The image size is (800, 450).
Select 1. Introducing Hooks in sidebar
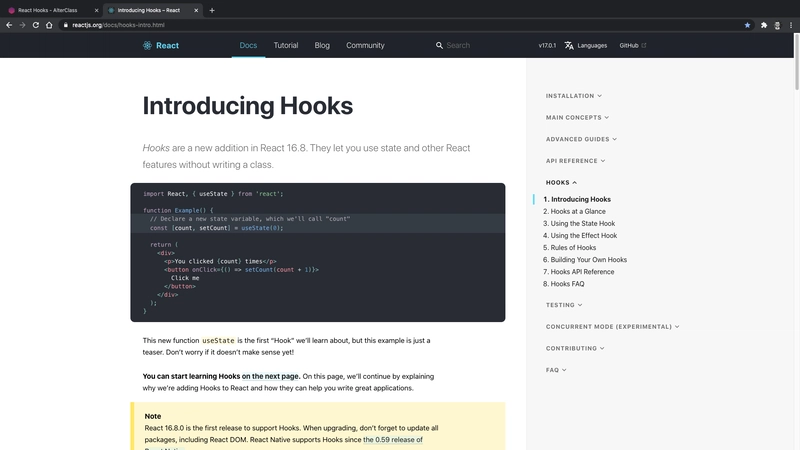click(577, 199)
